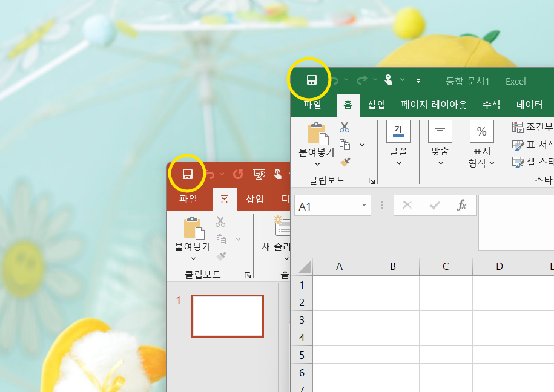Open the 삽입 tab in PowerPoint
554x392 pixels.
pyautogui.click(x=255, y=199)
